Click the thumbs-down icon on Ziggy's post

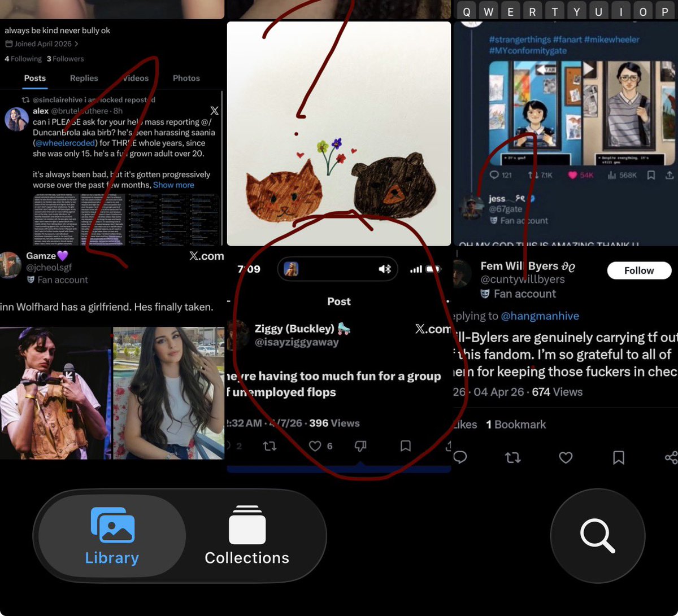(360, 445)
